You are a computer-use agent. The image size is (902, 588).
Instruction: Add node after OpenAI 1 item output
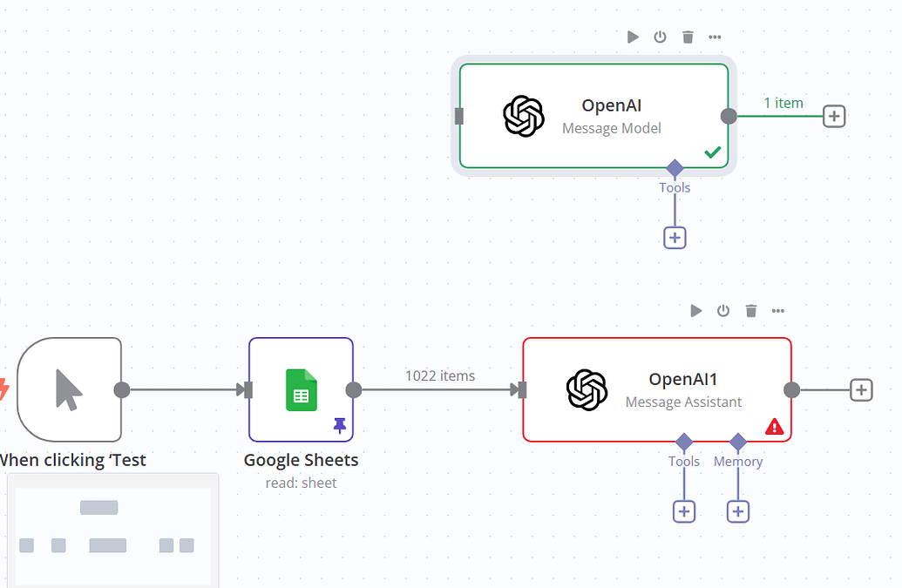(x=834, y=116)
